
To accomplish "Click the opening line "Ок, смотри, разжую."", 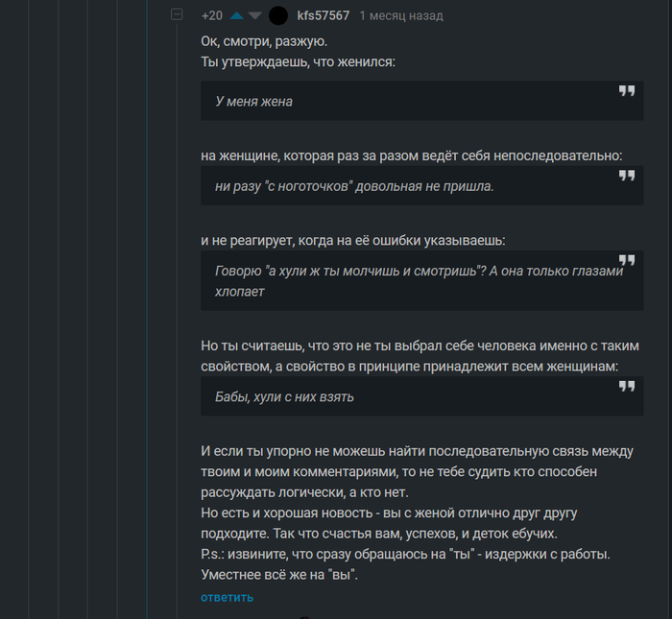I will (264, 41).
